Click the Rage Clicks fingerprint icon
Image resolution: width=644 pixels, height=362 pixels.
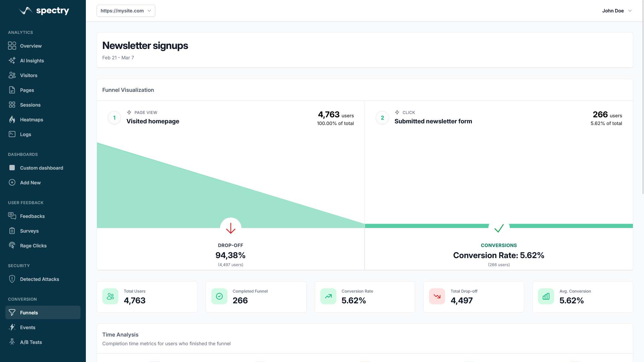12,246
